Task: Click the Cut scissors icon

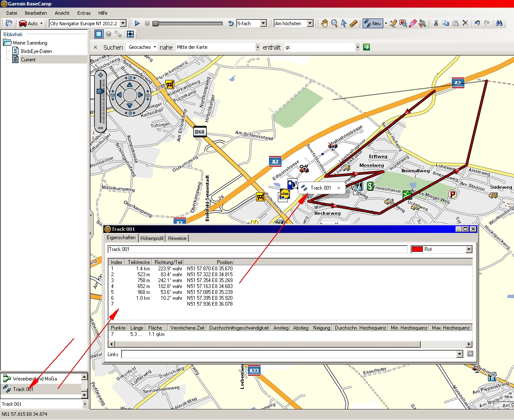Action: click(436, 24)
